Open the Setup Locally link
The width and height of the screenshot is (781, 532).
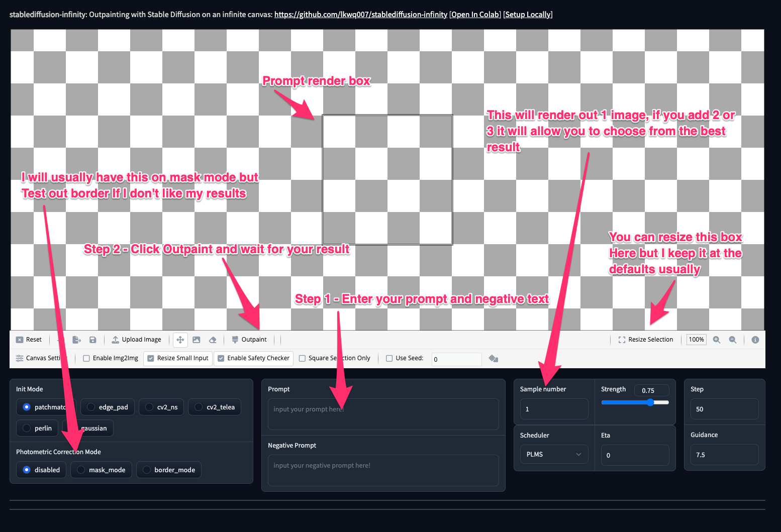click(528, 15)
